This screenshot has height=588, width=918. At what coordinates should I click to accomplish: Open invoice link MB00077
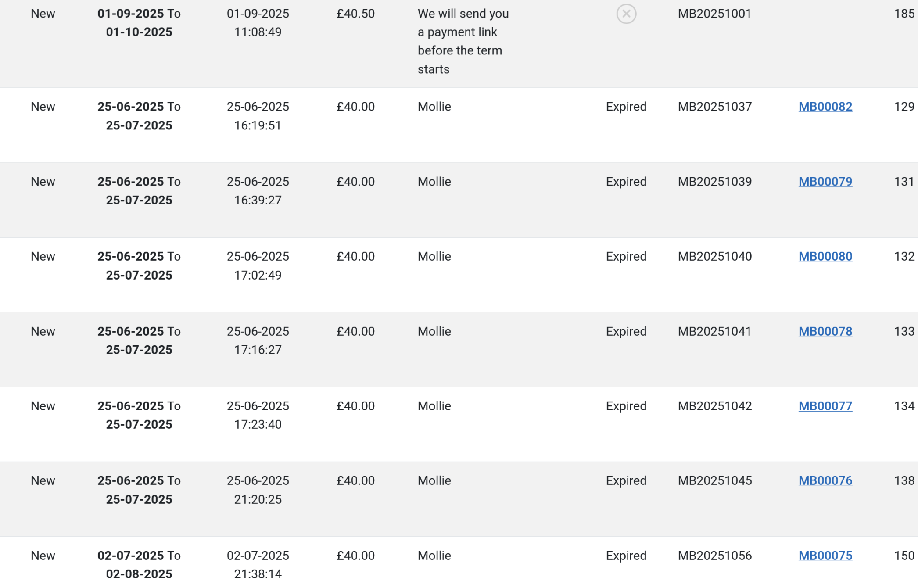[825, 406]
